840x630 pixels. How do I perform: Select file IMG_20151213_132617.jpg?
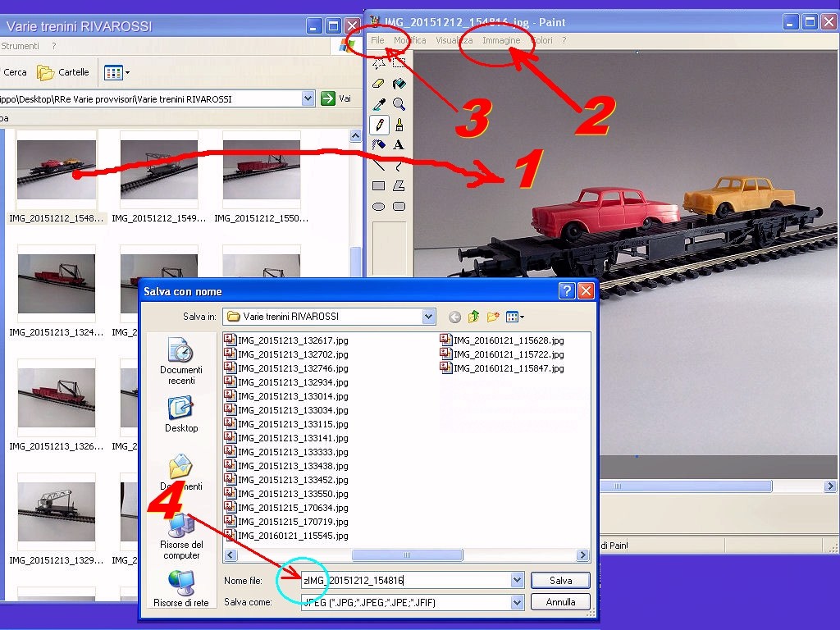click(286, 340)
